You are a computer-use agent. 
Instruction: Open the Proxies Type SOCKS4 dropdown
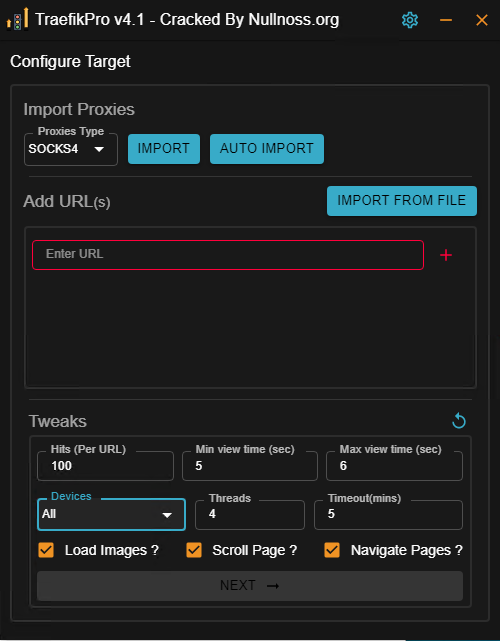71,149
